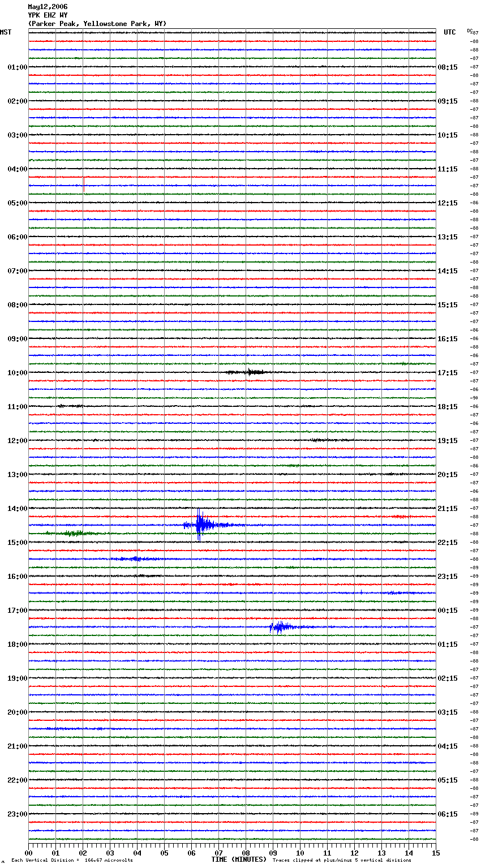Select the station code YPK EHZ WY

[x=48, y=15]
